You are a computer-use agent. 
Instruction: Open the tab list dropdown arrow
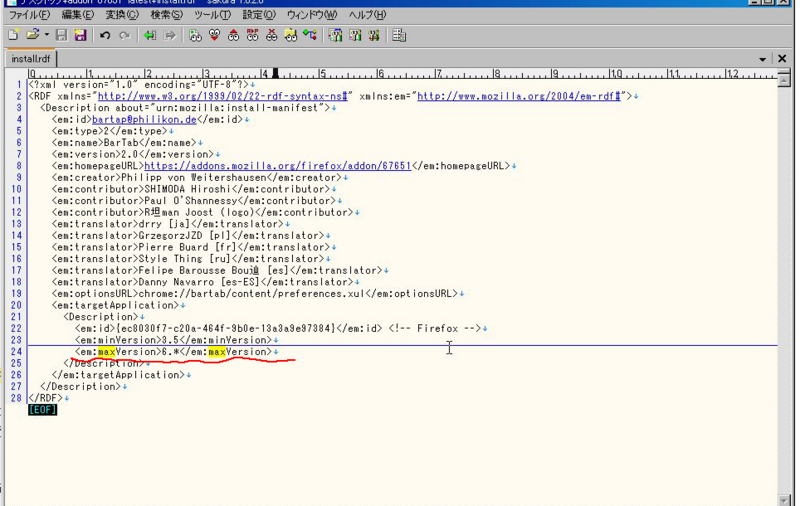(762, 59)
